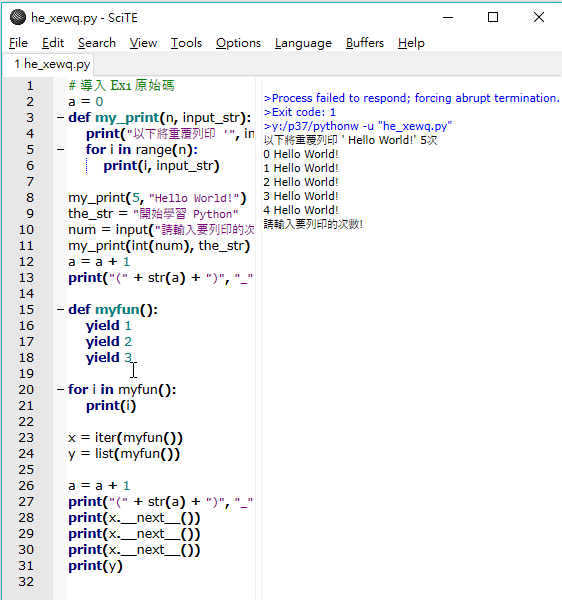The height and width of the screenshot is (600, 562).
Task: Open the Search menu
Action: [x=97, y=43]
